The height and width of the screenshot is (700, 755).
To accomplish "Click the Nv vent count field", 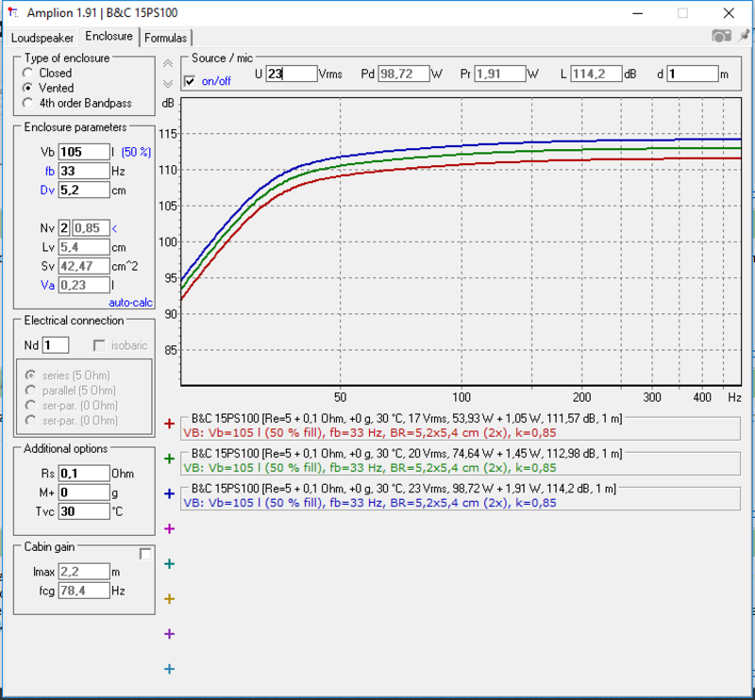I will coord(64,228).
